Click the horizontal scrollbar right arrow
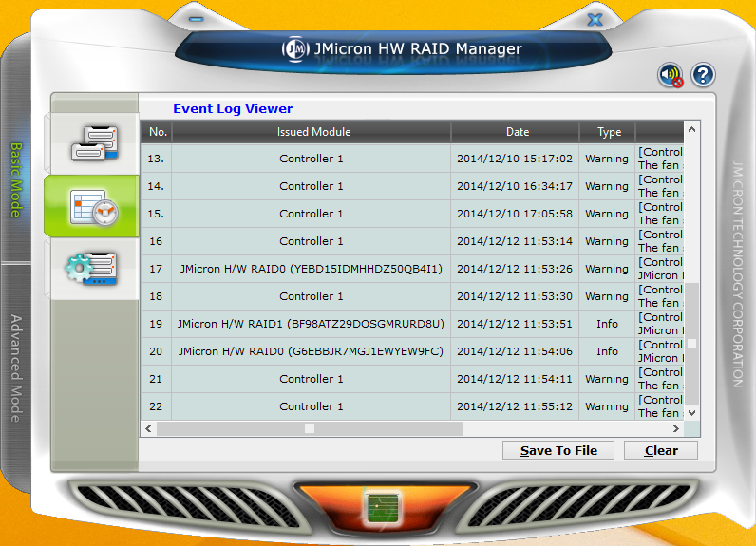 tap(676, 428)
